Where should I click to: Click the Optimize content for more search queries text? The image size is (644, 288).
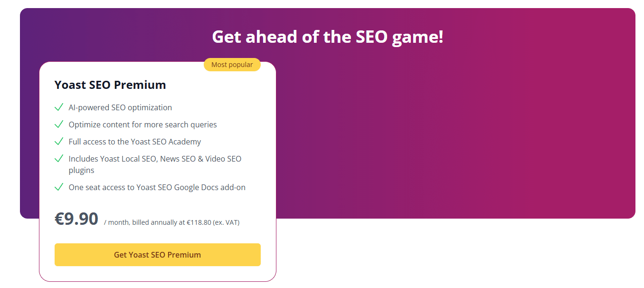(142, 125)
